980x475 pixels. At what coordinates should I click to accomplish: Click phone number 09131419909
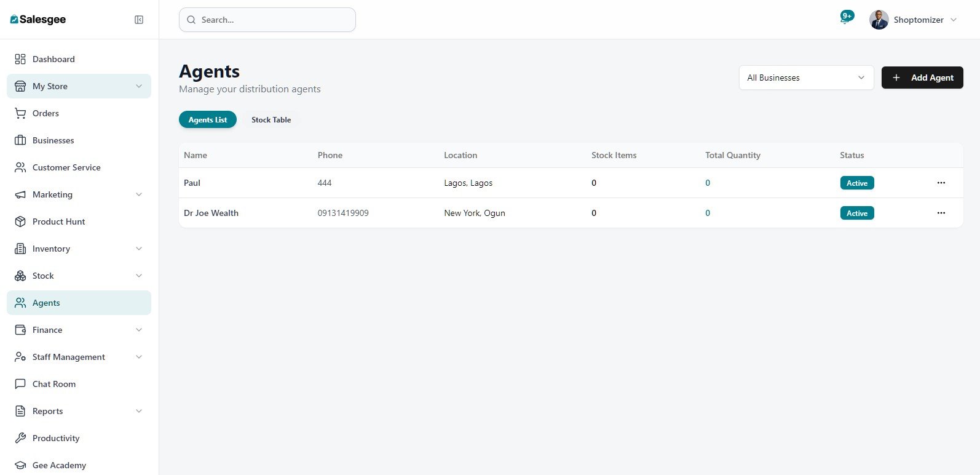pos(343,213)
